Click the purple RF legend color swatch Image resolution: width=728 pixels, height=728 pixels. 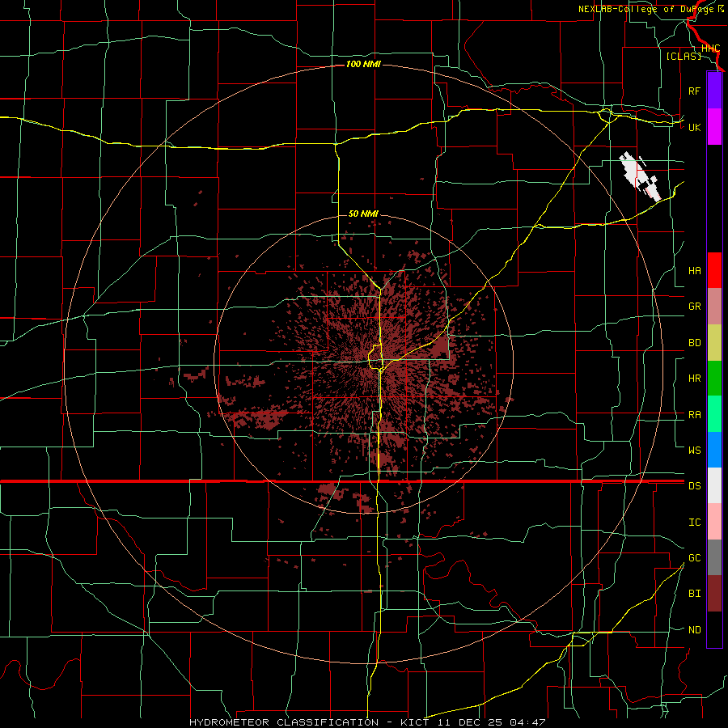pos(714,91)
